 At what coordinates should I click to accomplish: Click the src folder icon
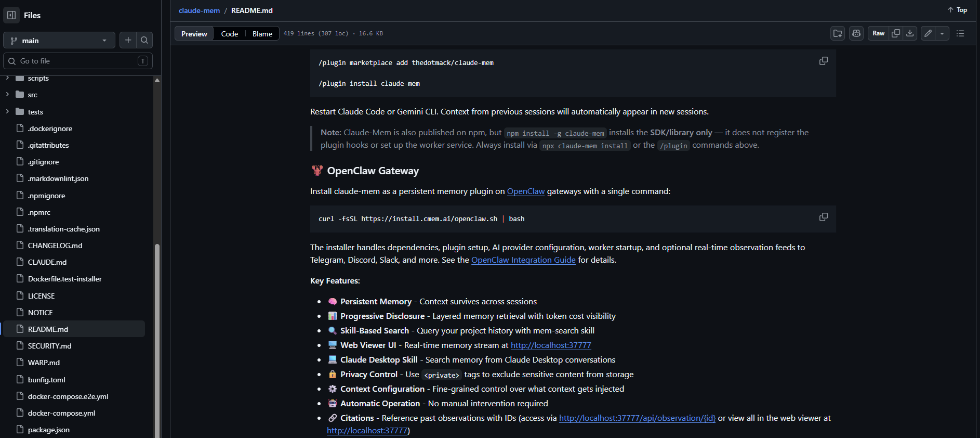20,94
